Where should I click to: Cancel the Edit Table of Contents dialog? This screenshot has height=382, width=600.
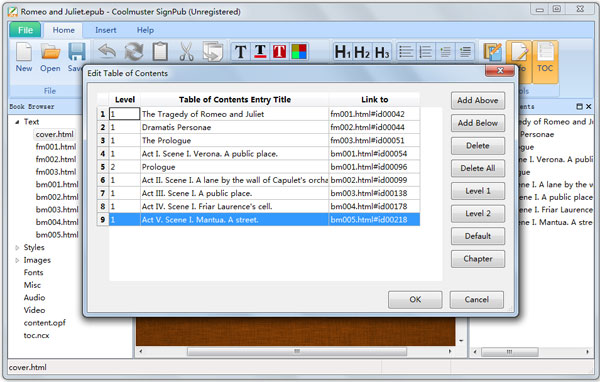(x=476, y=299)
